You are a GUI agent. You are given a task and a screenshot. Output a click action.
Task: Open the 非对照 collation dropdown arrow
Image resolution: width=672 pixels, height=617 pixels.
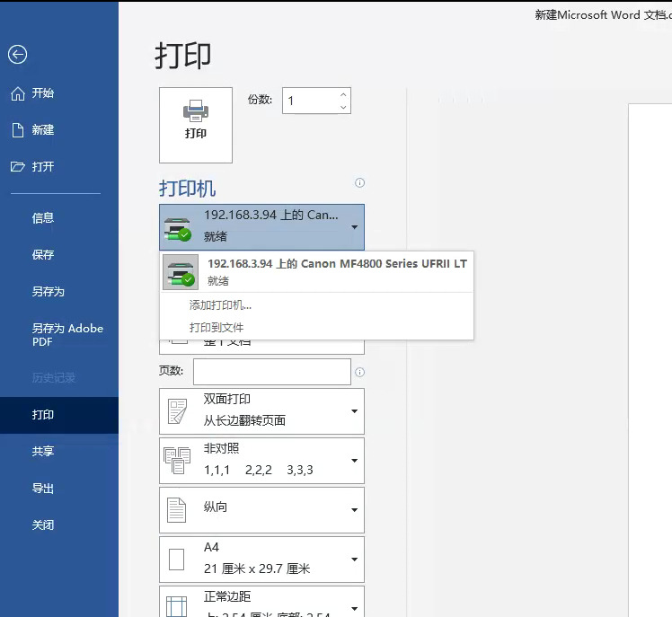(355, 461)
